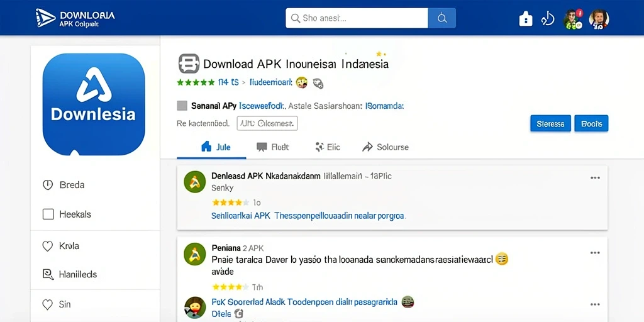Expand options menu of Peniana review
Image resolution: width=644 pixels, height=322 pixels.
(x=595, y=253)
